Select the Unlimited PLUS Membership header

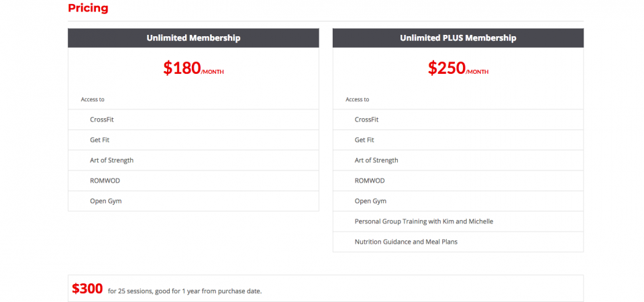point(458,38)
